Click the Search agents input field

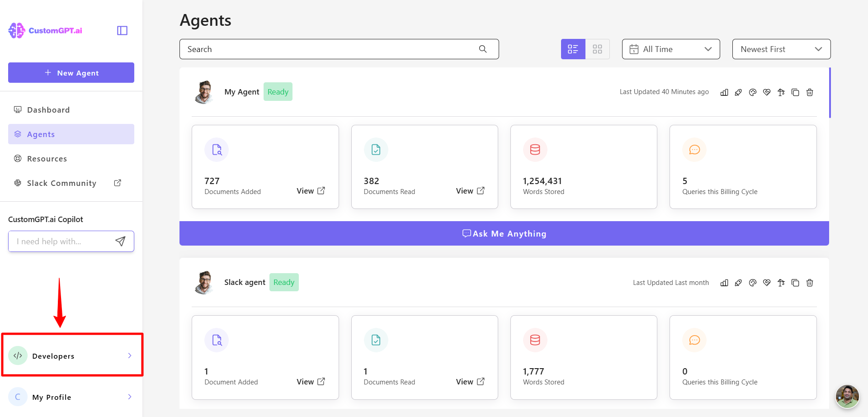339,49
